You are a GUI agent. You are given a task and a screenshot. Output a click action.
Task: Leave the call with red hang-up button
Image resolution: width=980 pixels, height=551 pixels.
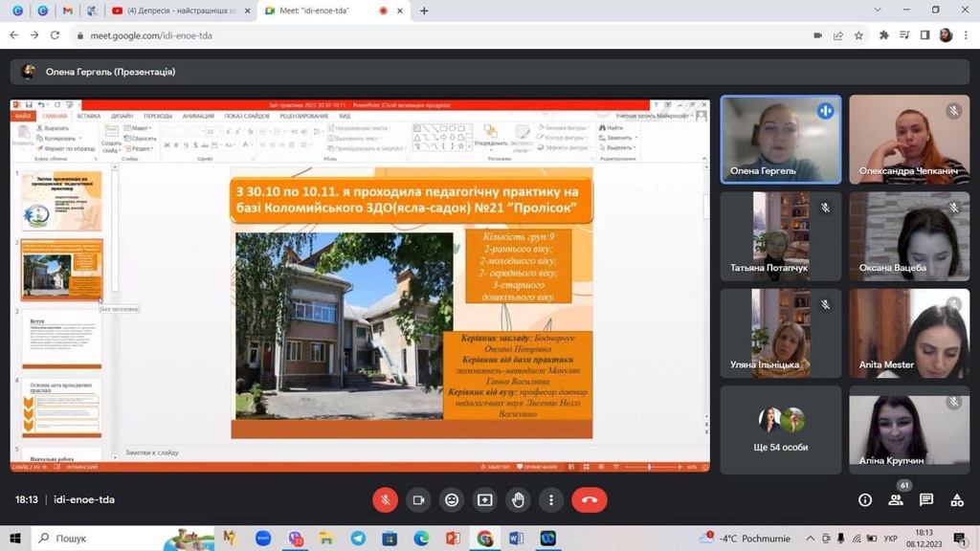click(589, 499)
